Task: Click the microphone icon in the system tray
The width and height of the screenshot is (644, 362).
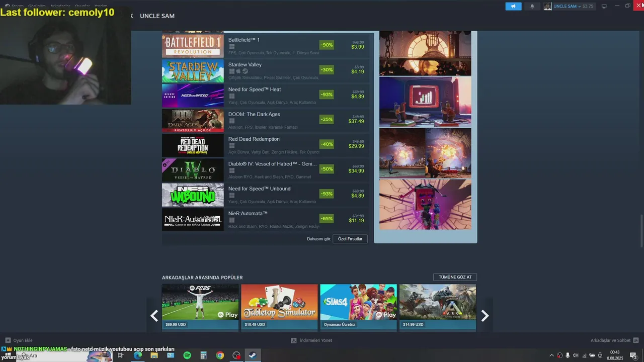Action: [x=568, y=355]
